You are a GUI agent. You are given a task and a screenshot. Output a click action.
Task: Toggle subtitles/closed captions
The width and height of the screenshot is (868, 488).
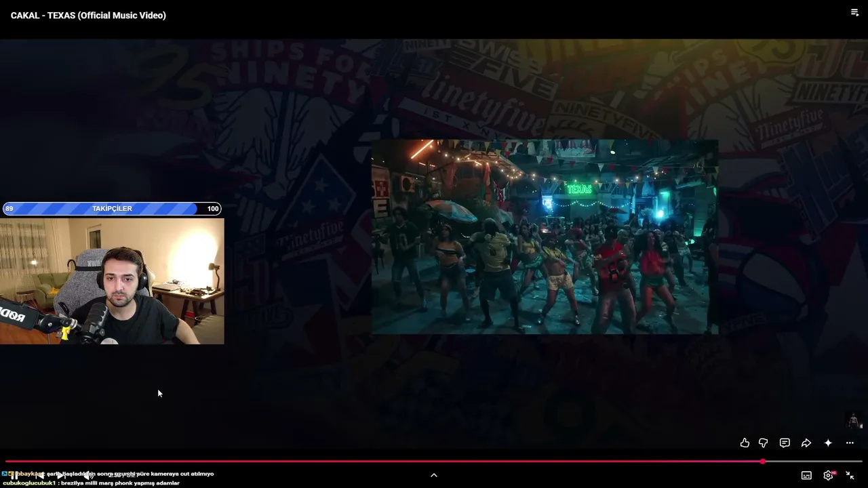click(x=806, y=475)
